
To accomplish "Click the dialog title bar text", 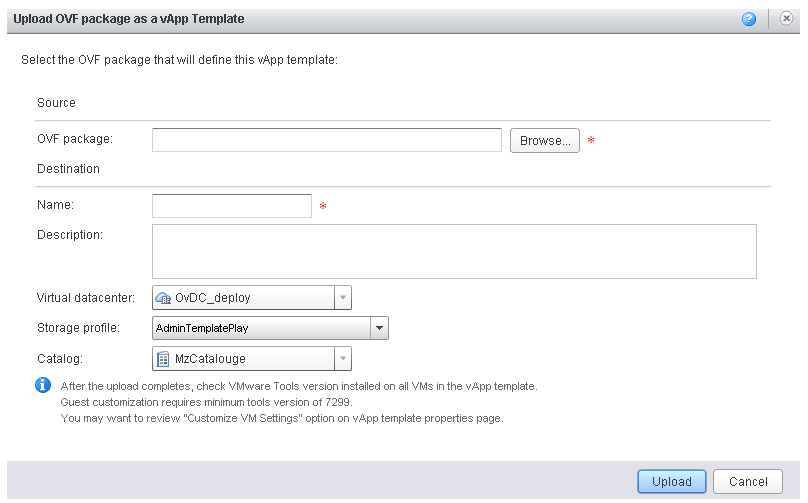I will (129, 19).
